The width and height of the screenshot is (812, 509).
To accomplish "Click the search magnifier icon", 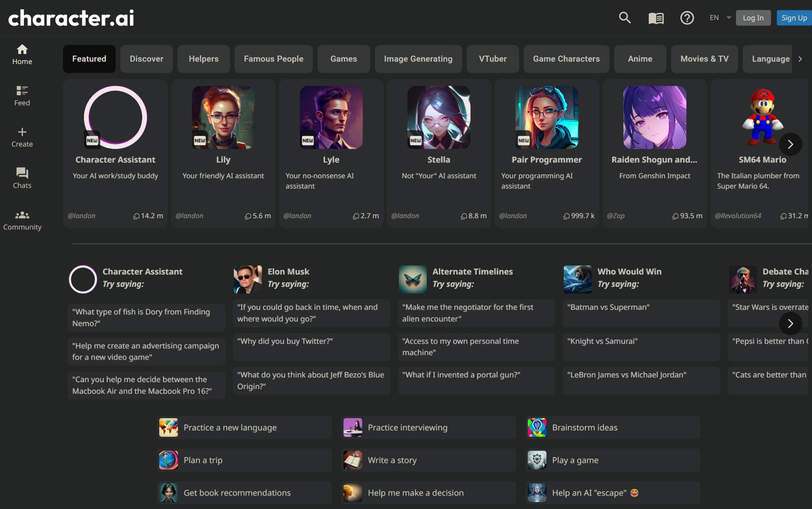I will 624,17.
